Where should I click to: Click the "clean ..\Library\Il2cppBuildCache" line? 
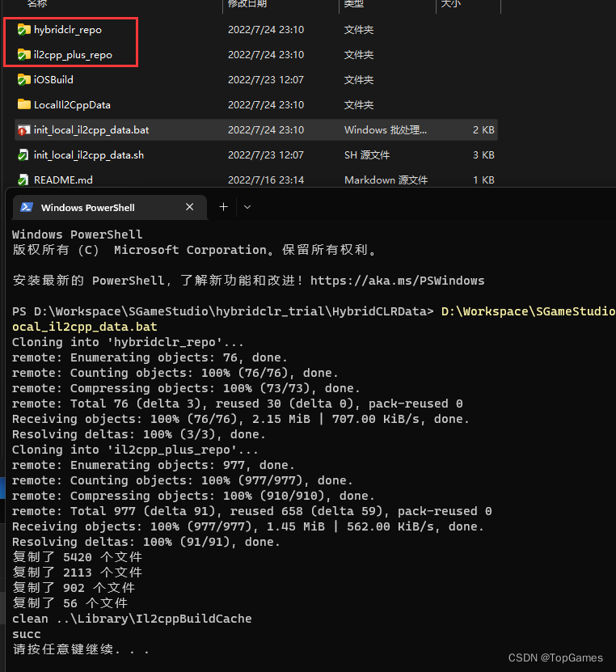132,619
